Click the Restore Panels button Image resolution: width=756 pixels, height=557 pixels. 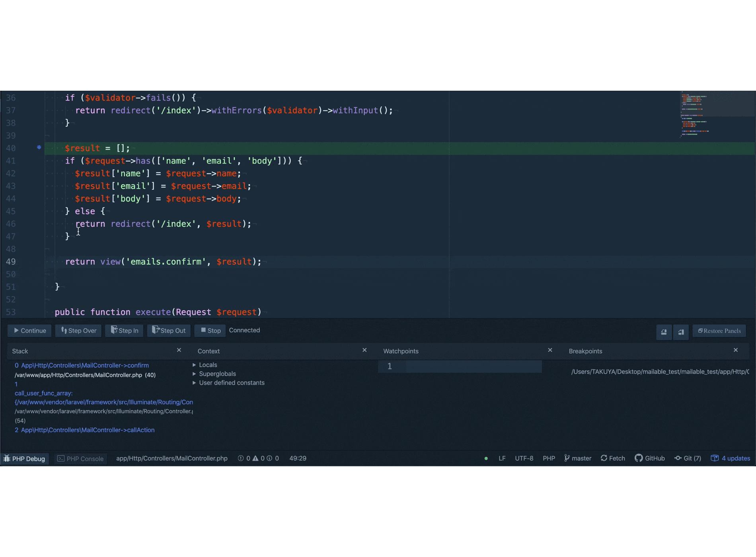click(719, 331)
